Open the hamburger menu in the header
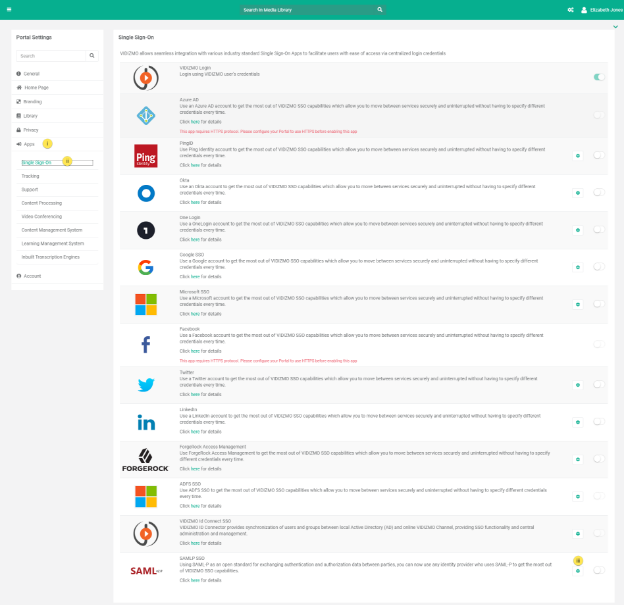The height and width of the screenshot is (606, 624). click(x=9, y=9)
